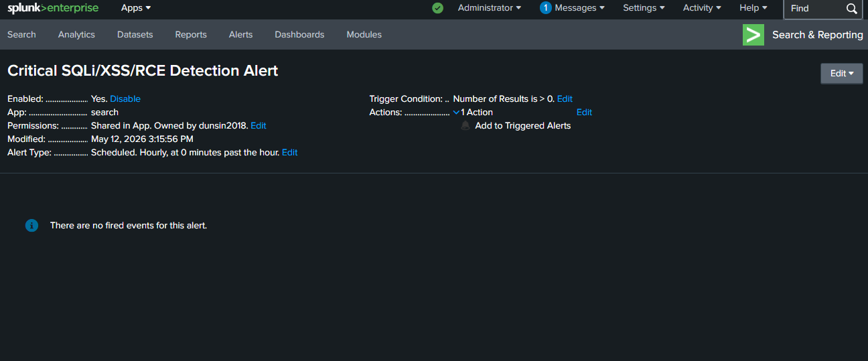Open the Help dropdown menu
Screen dimensions: 868x361
coord(753,8)
